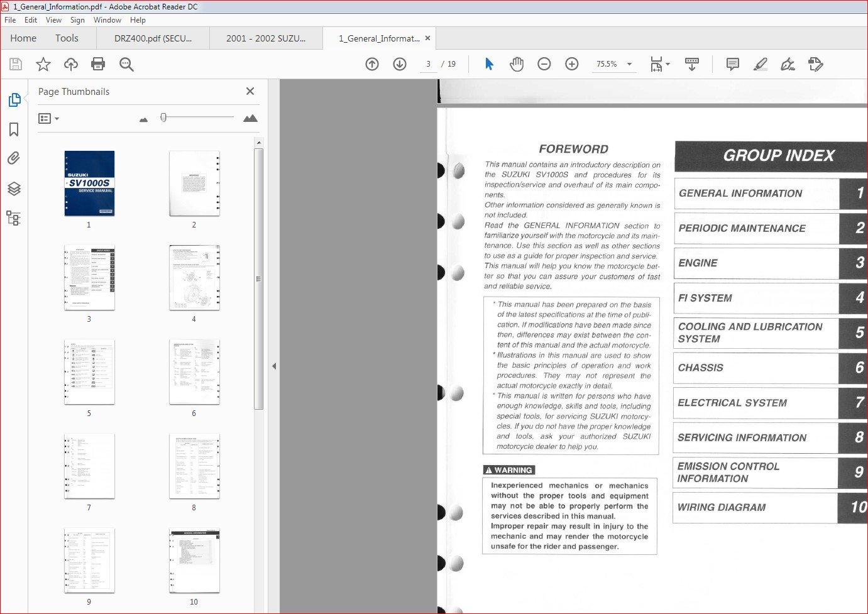Click the CHASSIS index entry
868x614 pixels.
(x=770, y=368)
